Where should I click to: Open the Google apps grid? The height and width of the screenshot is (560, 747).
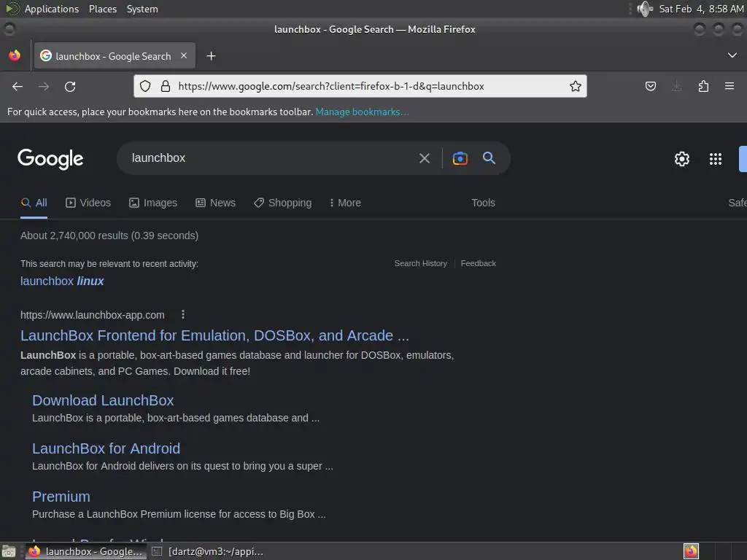(716, 159)
